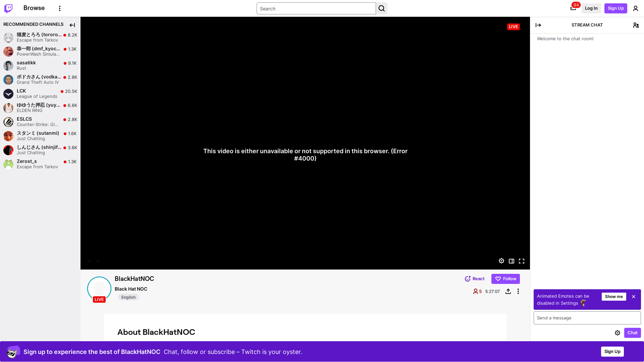
Task: Collapse the Stream Chat panel
Action: tap(538, 25)
